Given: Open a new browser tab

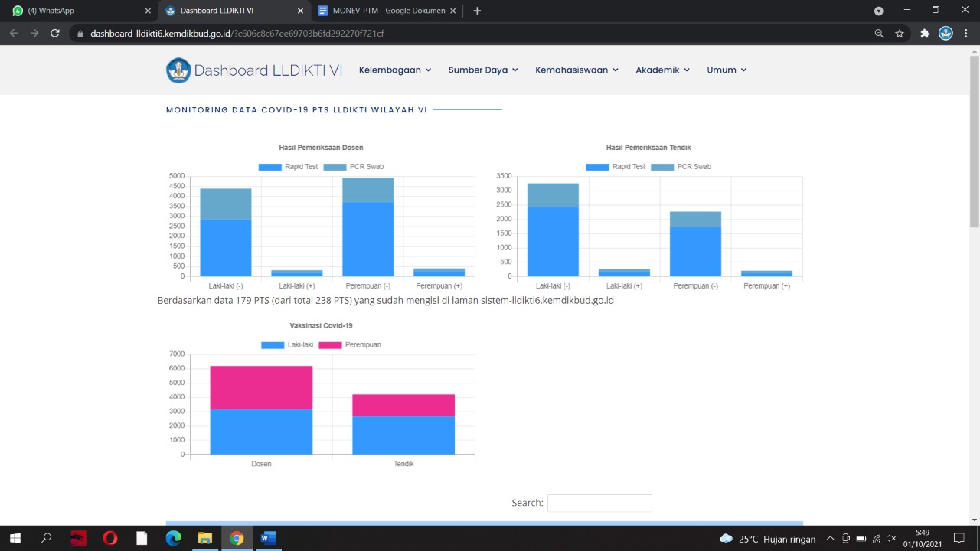Looking at the screenshot, I should pyautogui.click(x=477, y=11).
